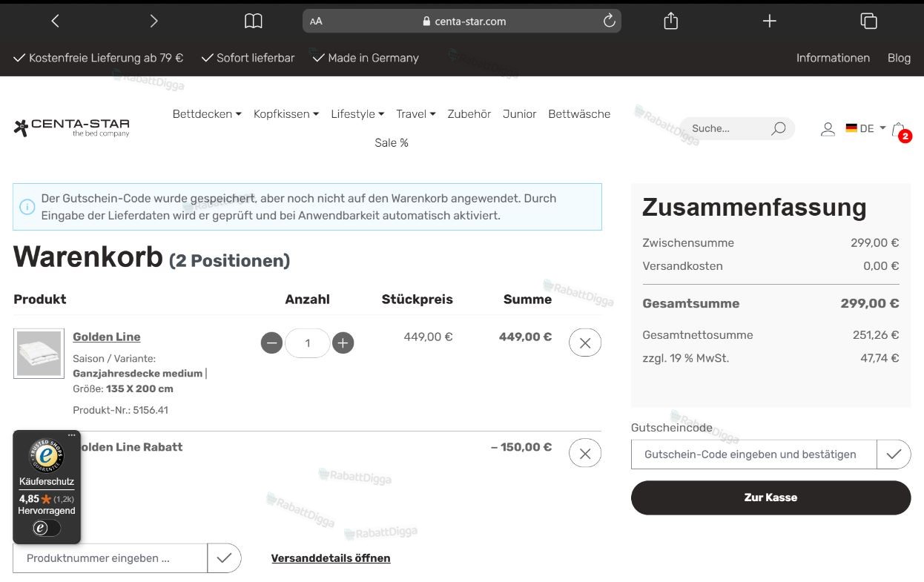This screenshot has height=582, width=924.
Task: Decrease Golden Line quantity with minus
Action: pyautogui.click(x=271, y=343)
